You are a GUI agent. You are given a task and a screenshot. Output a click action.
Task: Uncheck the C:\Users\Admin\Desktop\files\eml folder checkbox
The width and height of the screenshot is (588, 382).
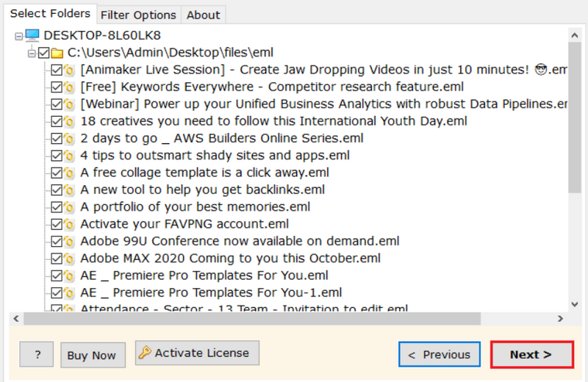[44, 53]
